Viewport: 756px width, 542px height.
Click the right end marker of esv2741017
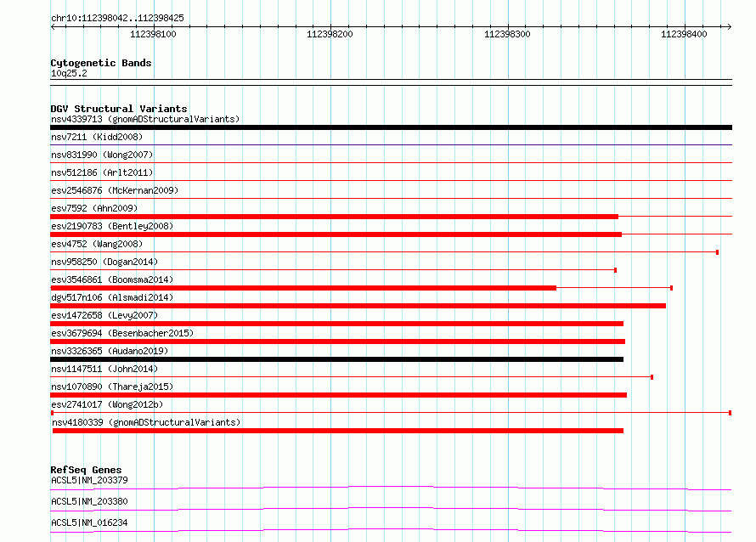coord(730,413)
